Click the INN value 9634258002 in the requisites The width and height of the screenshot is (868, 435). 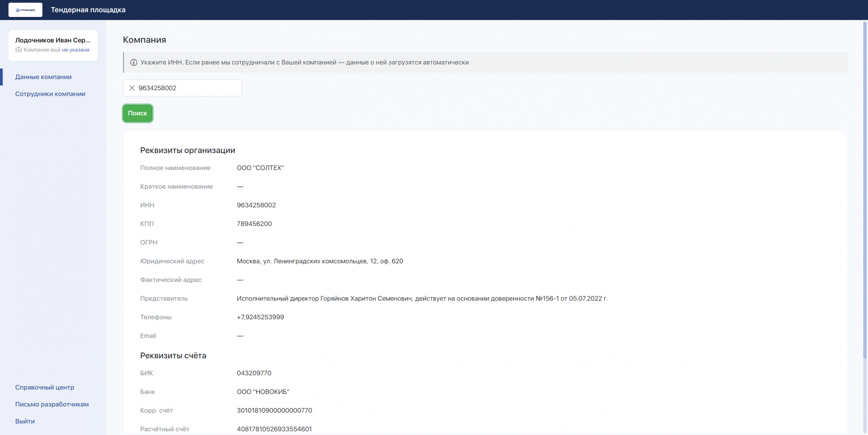[256, 205]
